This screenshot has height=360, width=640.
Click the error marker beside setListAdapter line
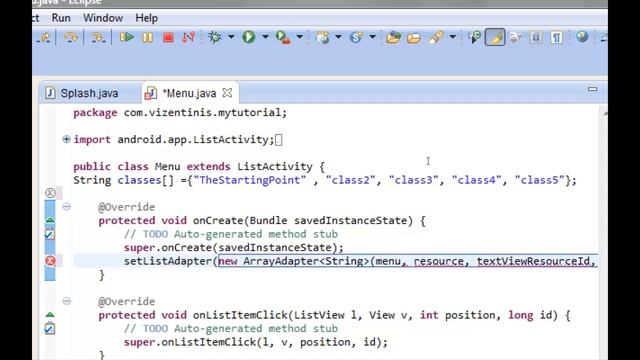(x=50, y=261)
